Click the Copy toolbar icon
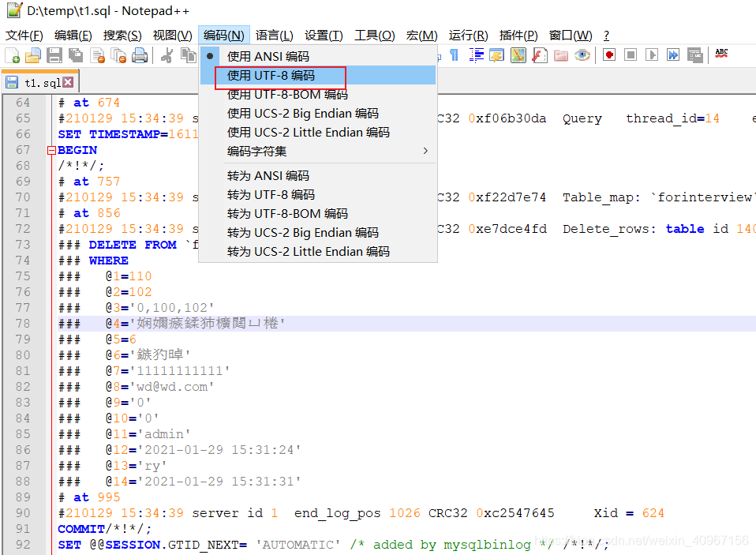 click(188, 55)
